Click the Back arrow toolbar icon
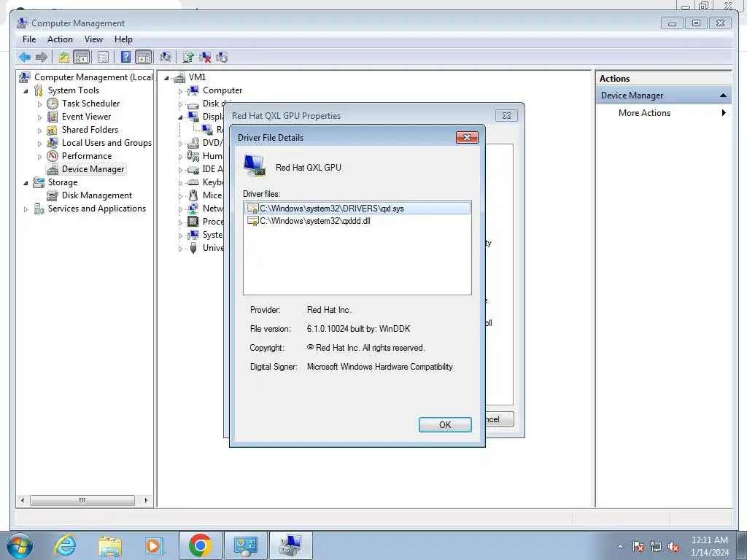The image size is (747, 560). click(x=25, y=58)
